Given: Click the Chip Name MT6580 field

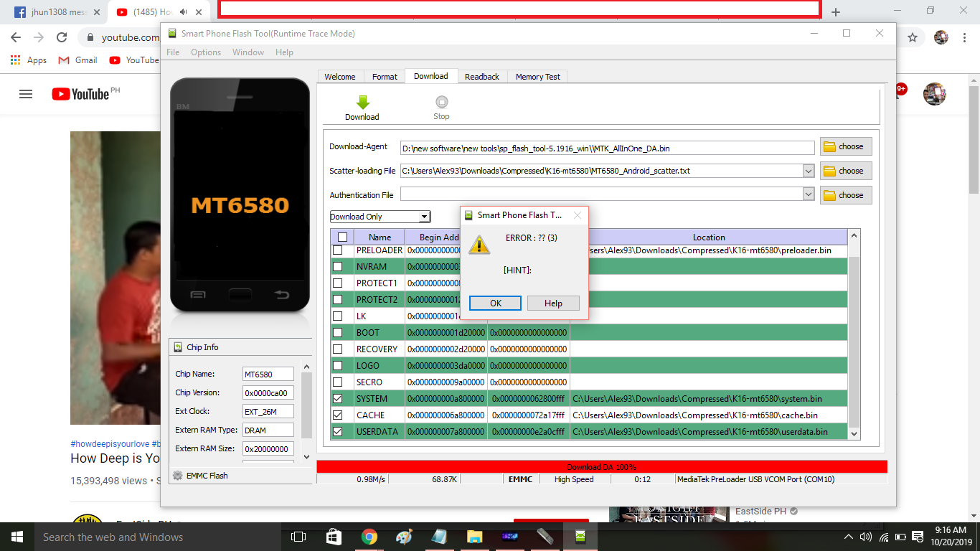Looking at the screenshot, I should pyautogui.click(x=268, y=374).
